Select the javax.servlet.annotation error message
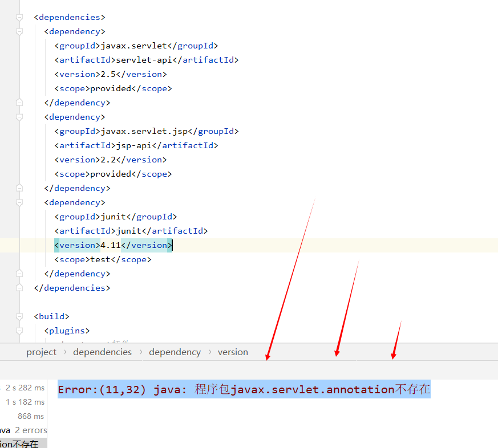 point(244,389)
